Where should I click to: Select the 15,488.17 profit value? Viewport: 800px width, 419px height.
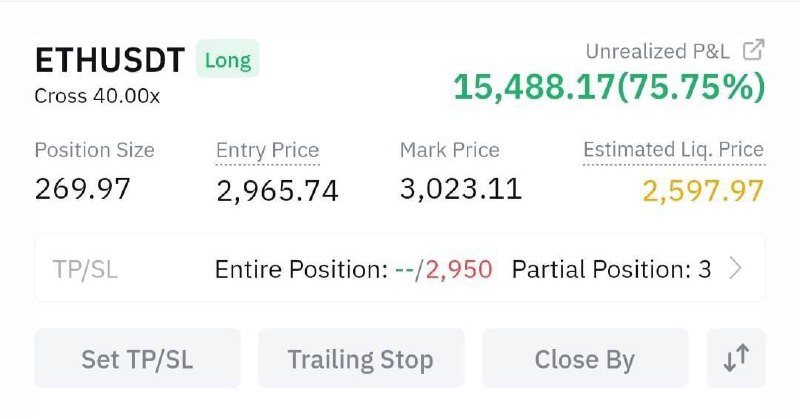(x=534, y=87)
